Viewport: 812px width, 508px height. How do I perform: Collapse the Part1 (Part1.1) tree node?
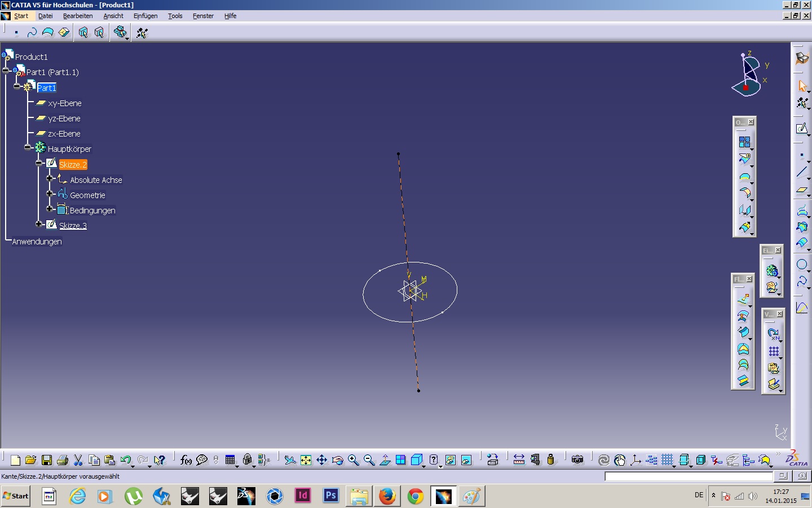(6, 71)
